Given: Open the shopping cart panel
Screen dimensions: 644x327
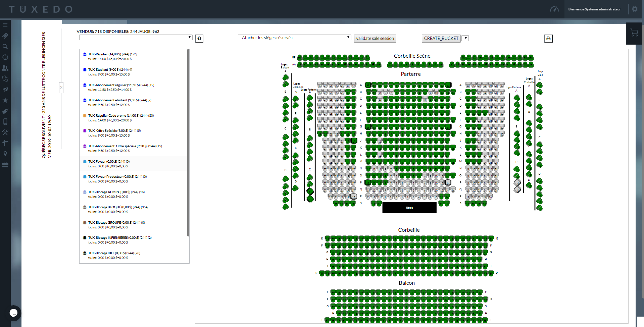Looking at the screenshot, I should pyautogui.click(x=634, y=33).
